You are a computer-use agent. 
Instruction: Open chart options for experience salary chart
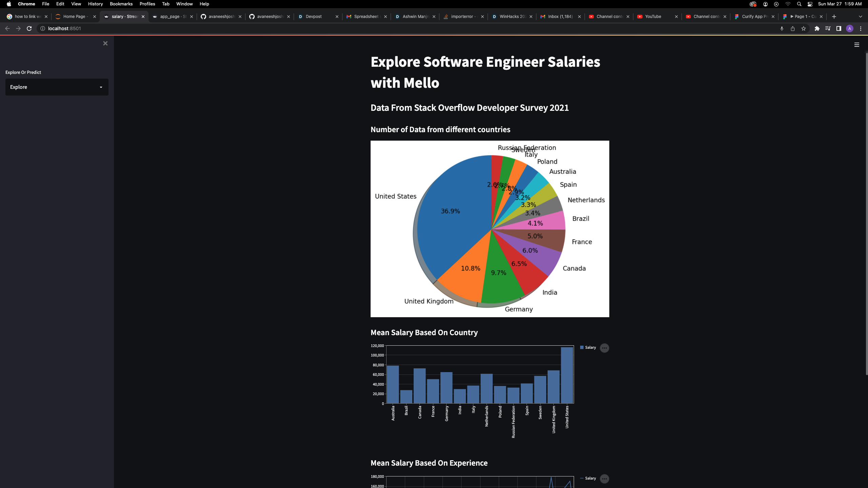pos(604,479)
